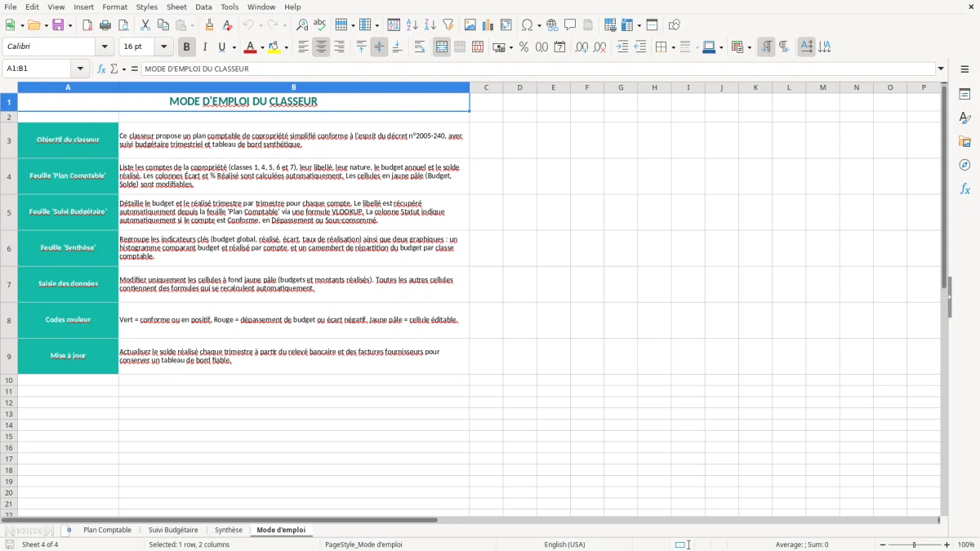The width and height of the screenshot is (980, 551).
Task: Toggle Bold formatting button
Action: pyautogui.click(x=187, y=47)
